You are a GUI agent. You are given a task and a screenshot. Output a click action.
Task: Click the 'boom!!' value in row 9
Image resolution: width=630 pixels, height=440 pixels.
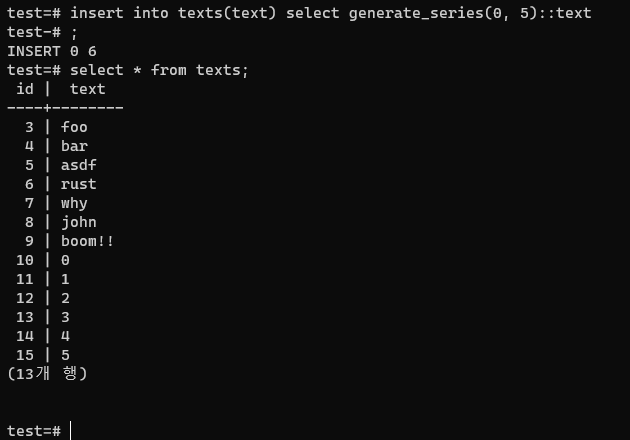88,241
